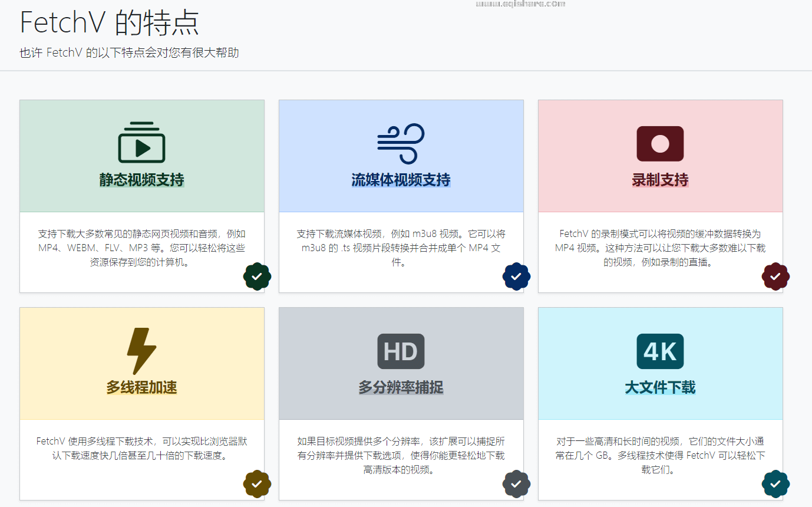Image resolution: width=812 pixels, height=507 pixels.
Task: Toggle the olive checkmark on the 多线程加速 card
Action: click(x=257, y=484)
